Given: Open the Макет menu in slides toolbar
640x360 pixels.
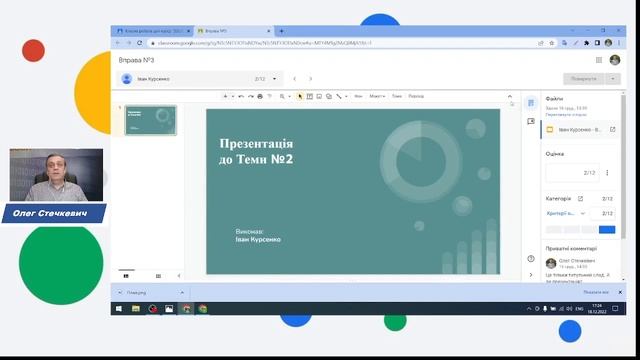Looking at the screenshot, I should 377,96.
